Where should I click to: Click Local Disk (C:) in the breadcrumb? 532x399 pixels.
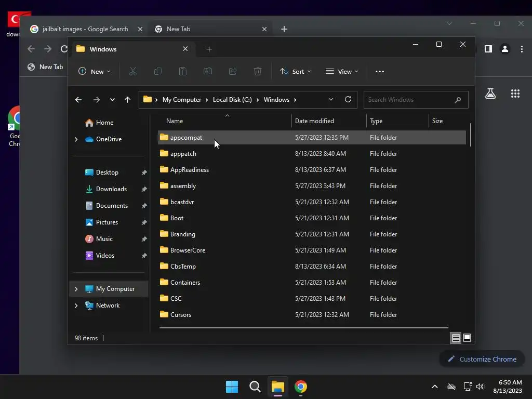tap(232, 100)
